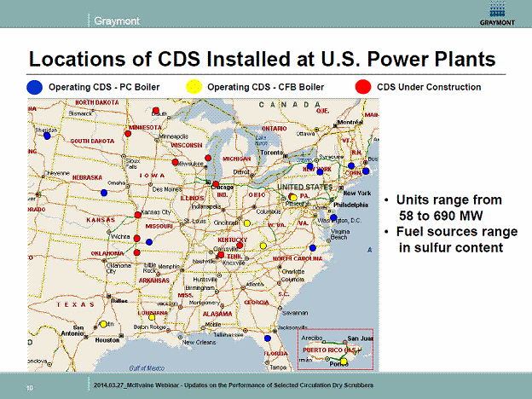Select the blue marker in northern Florida
The image size is (532, 399).
coord(268,338)
